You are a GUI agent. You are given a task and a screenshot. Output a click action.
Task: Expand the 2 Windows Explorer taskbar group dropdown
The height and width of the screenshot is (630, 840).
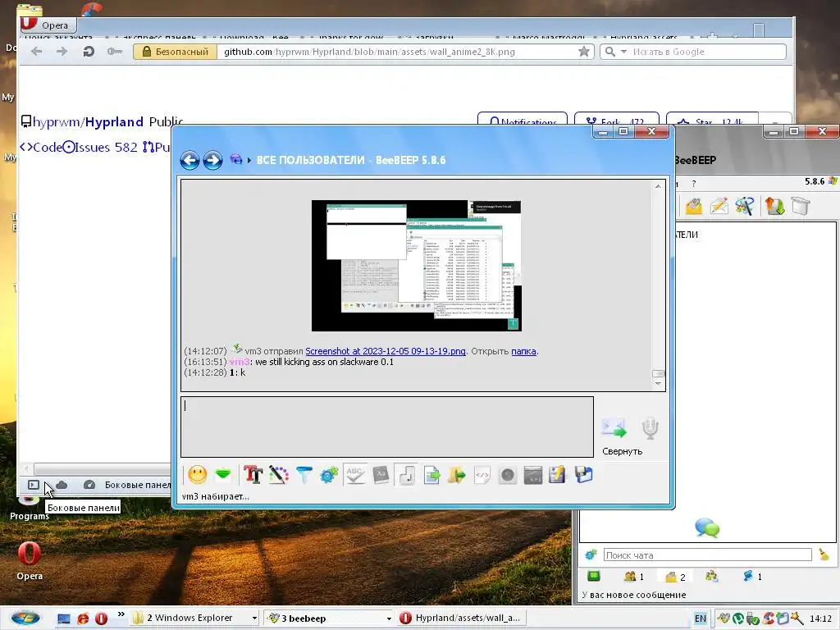pos(254,619)
